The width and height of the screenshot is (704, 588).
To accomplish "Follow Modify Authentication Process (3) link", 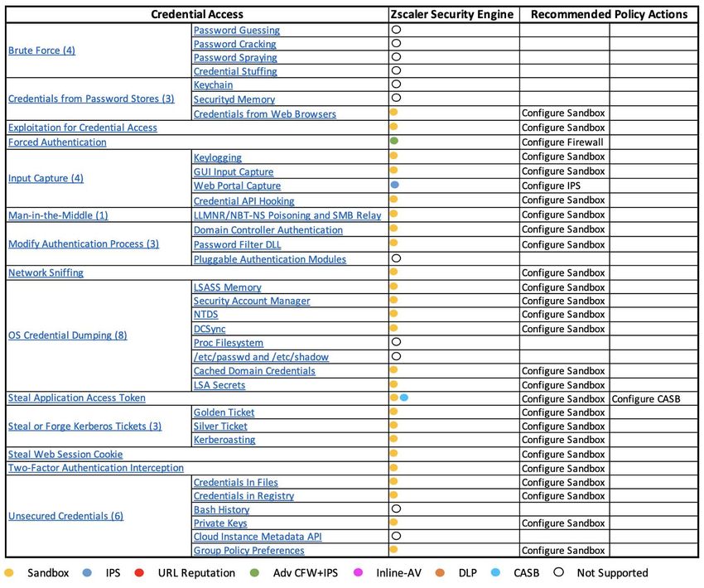I will [84, 243].
